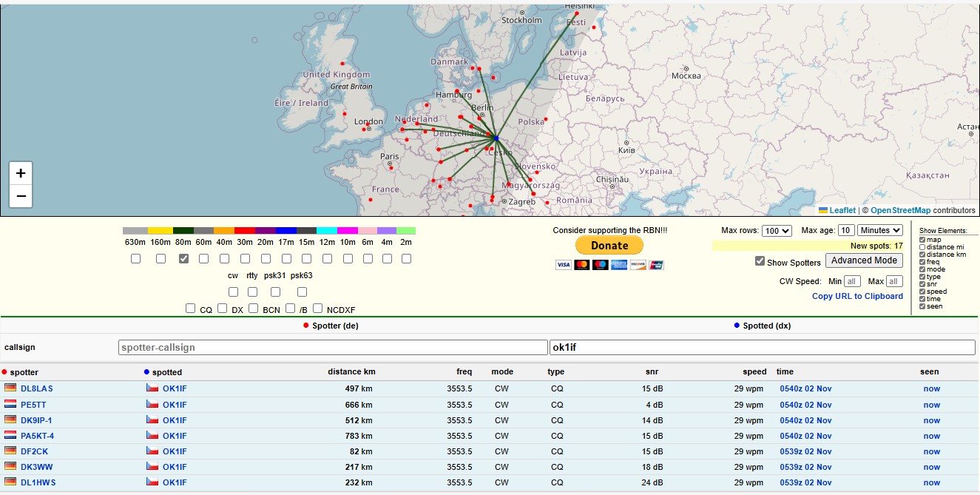Click Copy URL to Clipboard link
The width and height of the screenshot is (980, 495).
coord(857,297)
